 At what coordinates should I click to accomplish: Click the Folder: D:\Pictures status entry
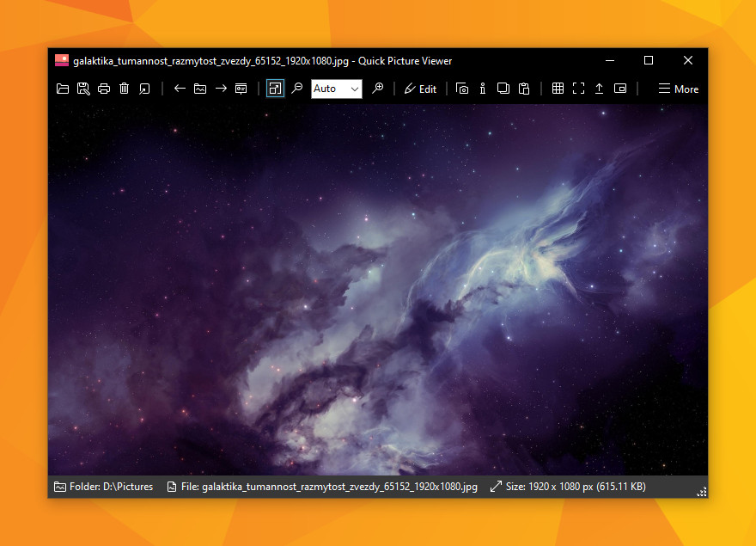[x=104, y=487]
